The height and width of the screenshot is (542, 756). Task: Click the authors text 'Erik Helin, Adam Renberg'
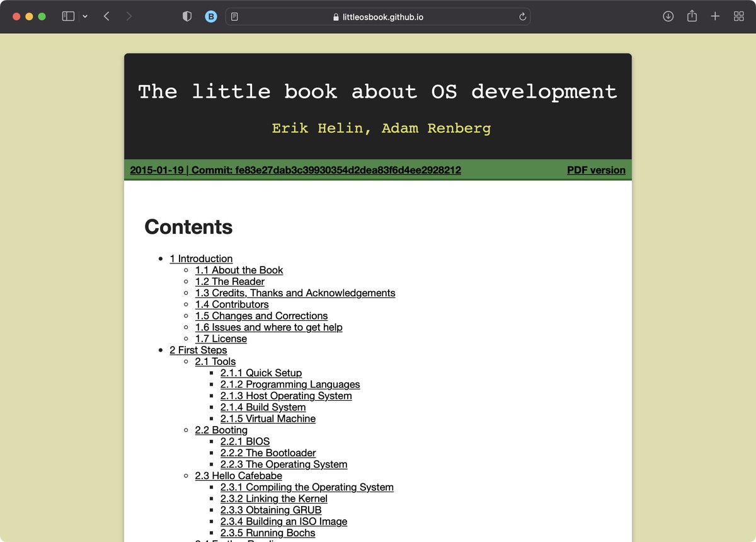pos(381,129)
